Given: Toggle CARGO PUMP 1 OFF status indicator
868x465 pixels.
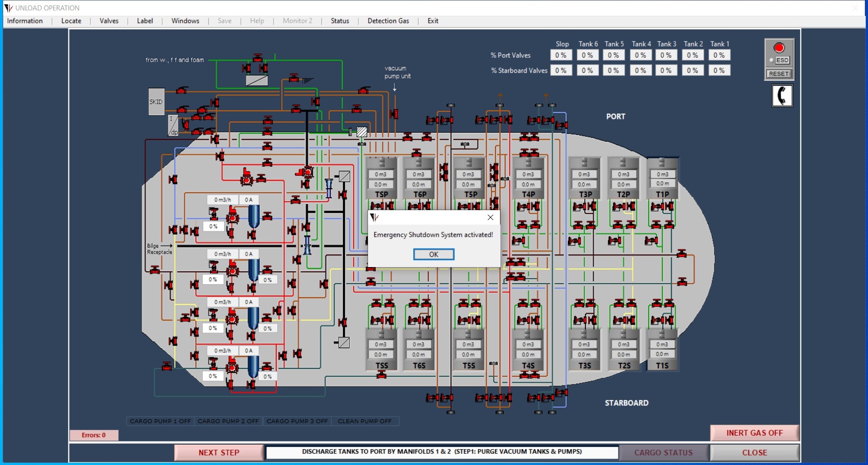Looking at the screenshot, I should 160,421.
